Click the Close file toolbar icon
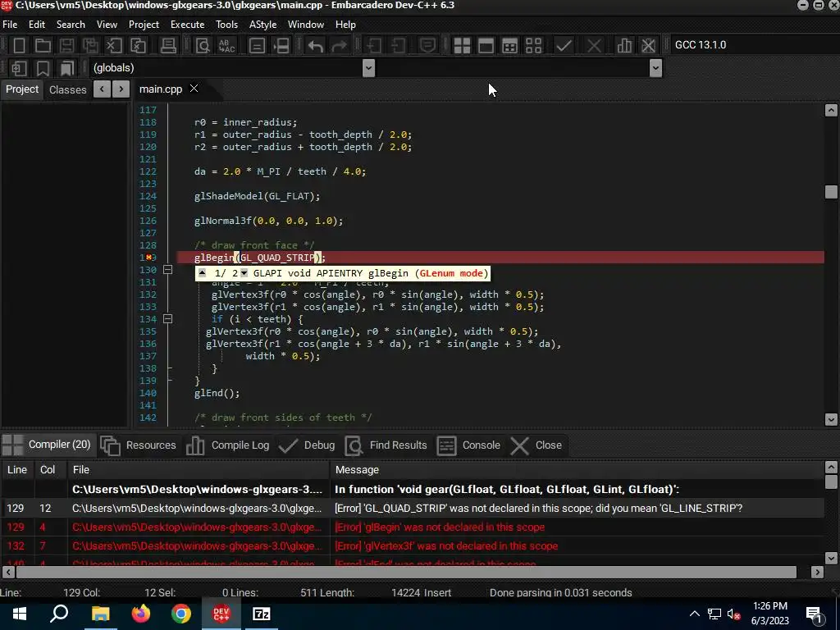This screenshot has width=840, height=630. pos(113,46)
